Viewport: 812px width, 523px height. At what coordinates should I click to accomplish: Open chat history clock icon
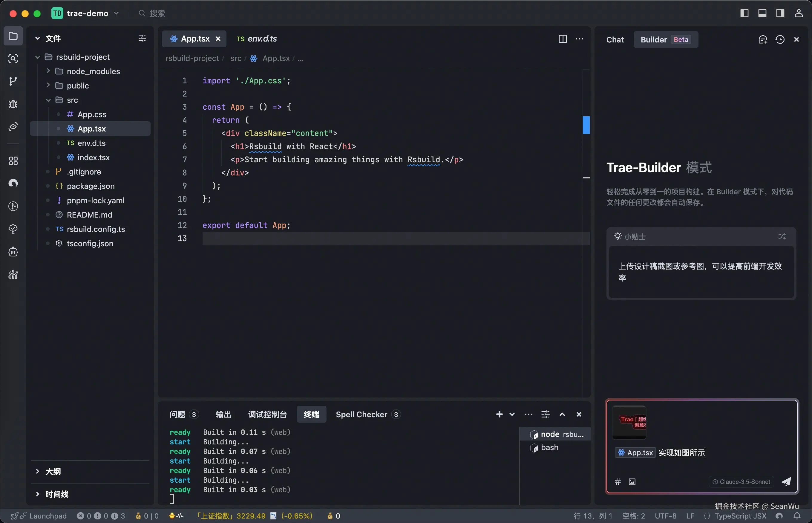pyautogui.click(x=780, y=39)
